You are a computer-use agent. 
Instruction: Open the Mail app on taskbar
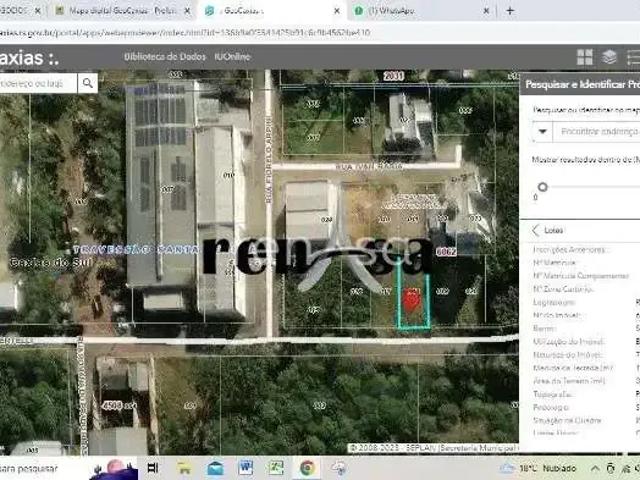coord(215,468)
